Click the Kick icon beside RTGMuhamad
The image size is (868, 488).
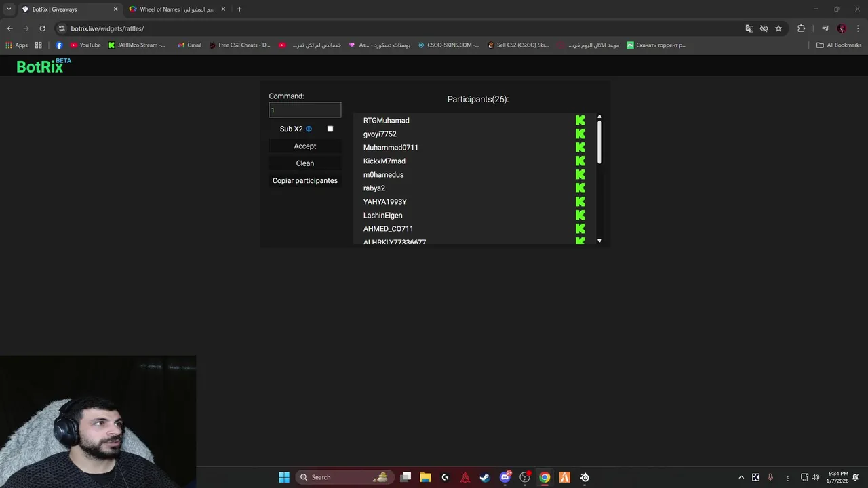pyautogui.click(x=580, y=120)
